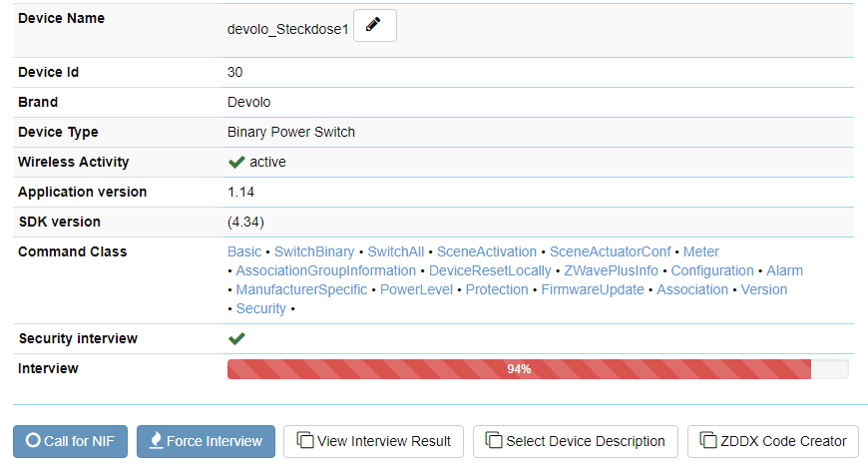Select the Meter command class link
Image resolution: width=868 pixels, height=475 pixels.
(x=701, y=251)
